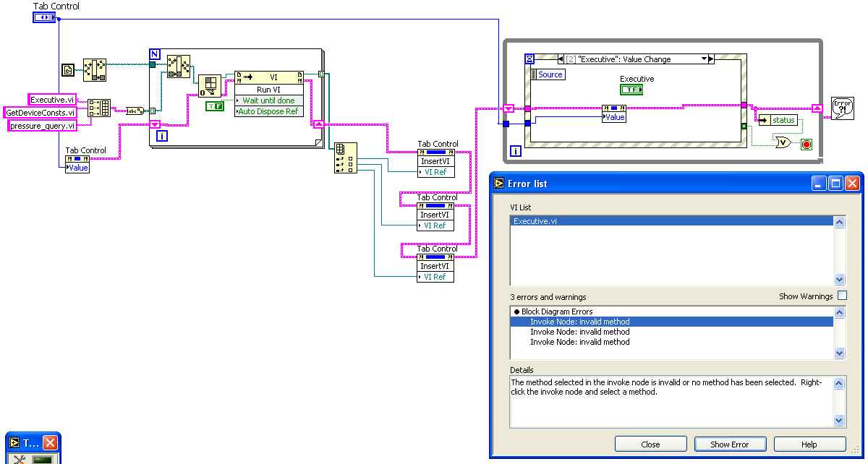Screen dimensions: 868x464
Task: Open the event case selector dropdown
Action: [703, 59]
